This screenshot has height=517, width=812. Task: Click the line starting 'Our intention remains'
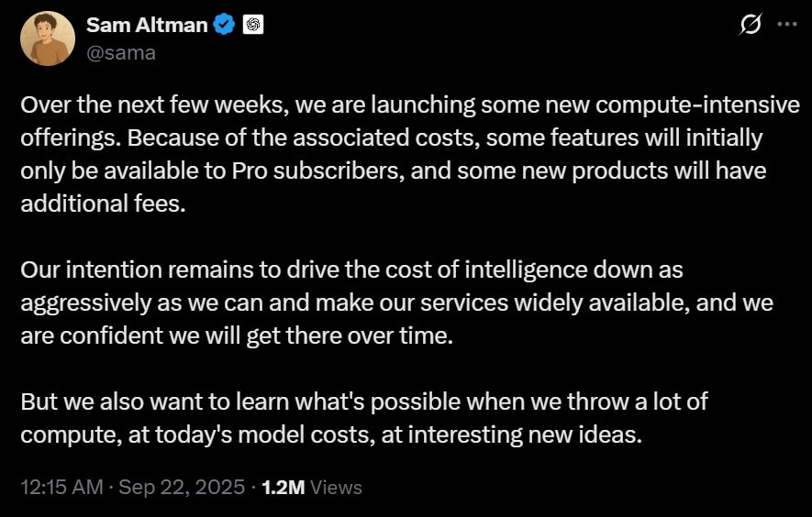[x=352, y=269]
